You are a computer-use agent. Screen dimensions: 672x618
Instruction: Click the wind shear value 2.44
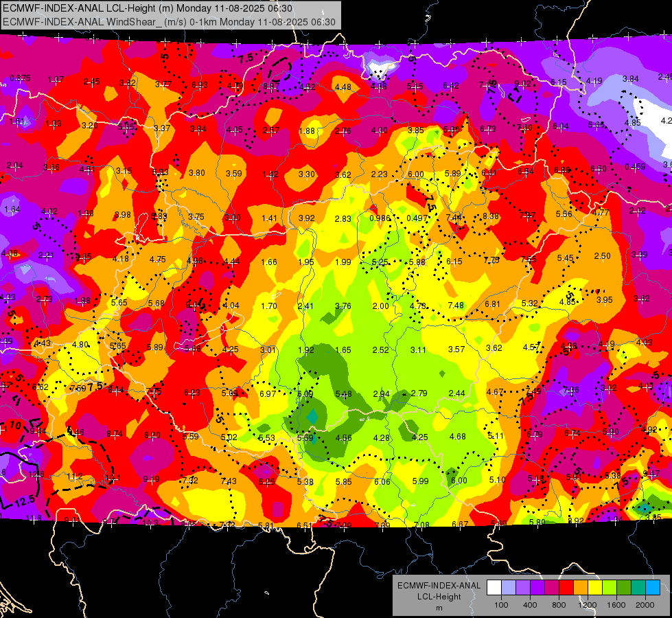pos(457,393)
